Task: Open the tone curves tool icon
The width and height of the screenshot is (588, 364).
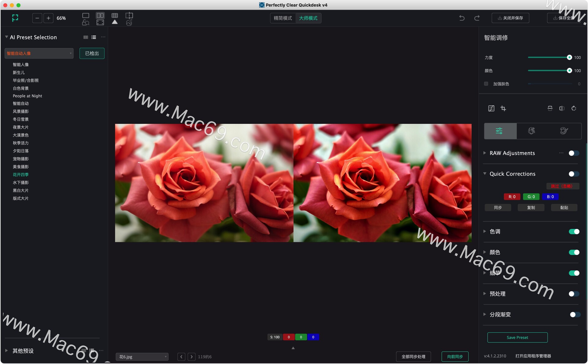Action: [491, 108]
